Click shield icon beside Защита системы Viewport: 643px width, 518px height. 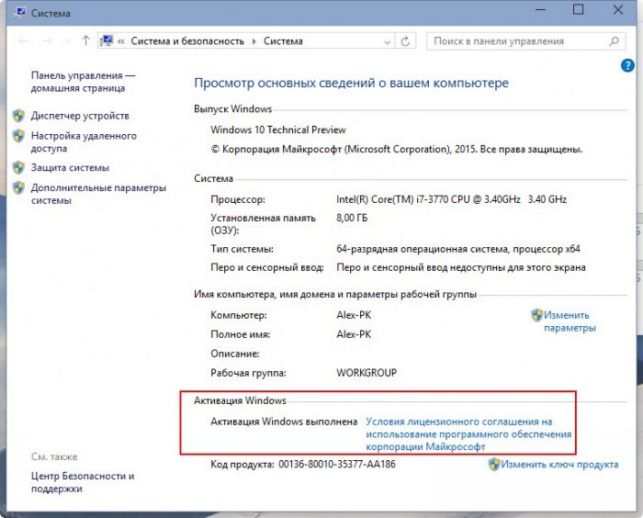tap(18, 167)
